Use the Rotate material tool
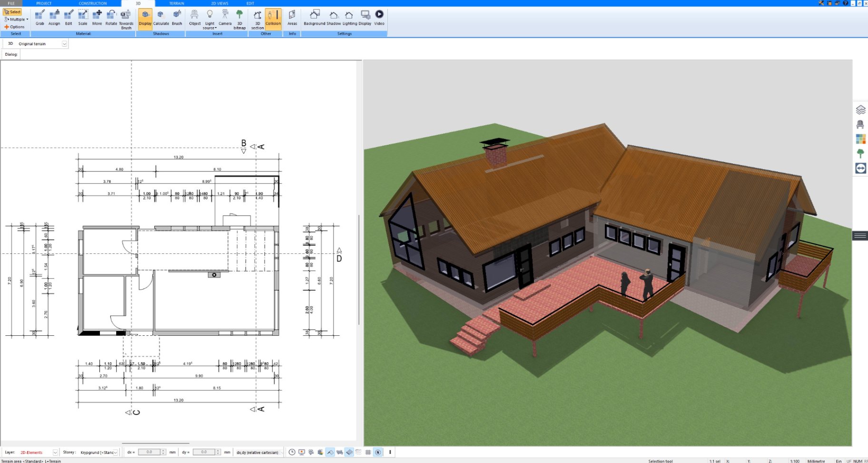This screenshot has width=868, height=463. click(x=111, y=18)
